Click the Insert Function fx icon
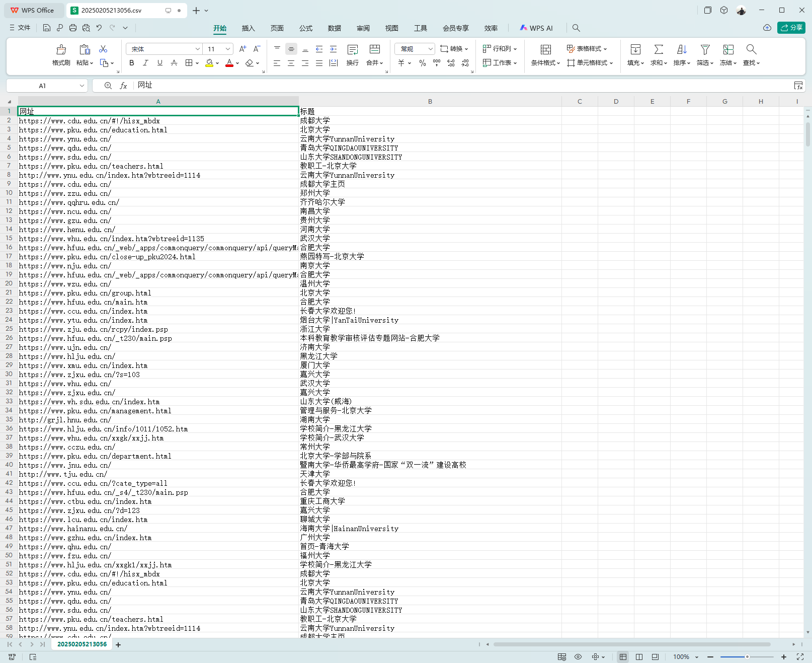This screenshot has width=812, height=663. pyautogui.click(x=123, y=86)
